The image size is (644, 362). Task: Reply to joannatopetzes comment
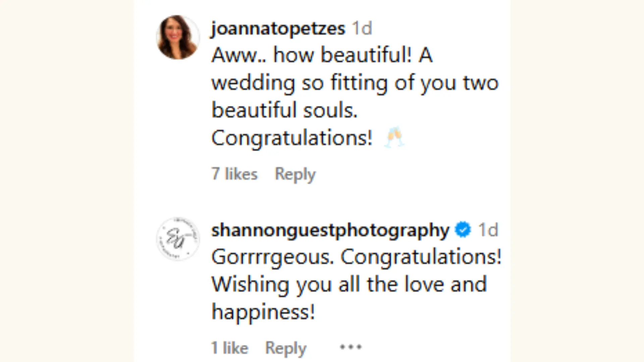(295, 174)
